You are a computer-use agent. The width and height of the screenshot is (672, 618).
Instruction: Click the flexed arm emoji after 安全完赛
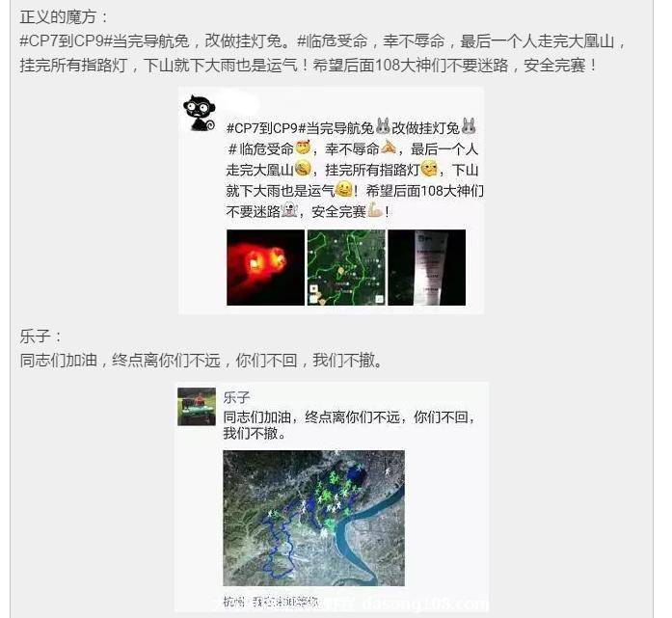tap(375, 210)
